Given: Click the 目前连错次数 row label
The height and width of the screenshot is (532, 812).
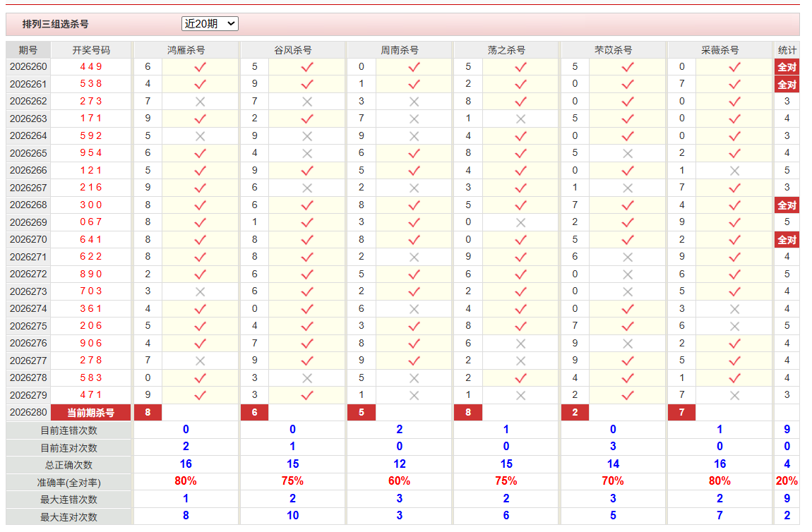Looking at the screenshot, I should point(69,430).
